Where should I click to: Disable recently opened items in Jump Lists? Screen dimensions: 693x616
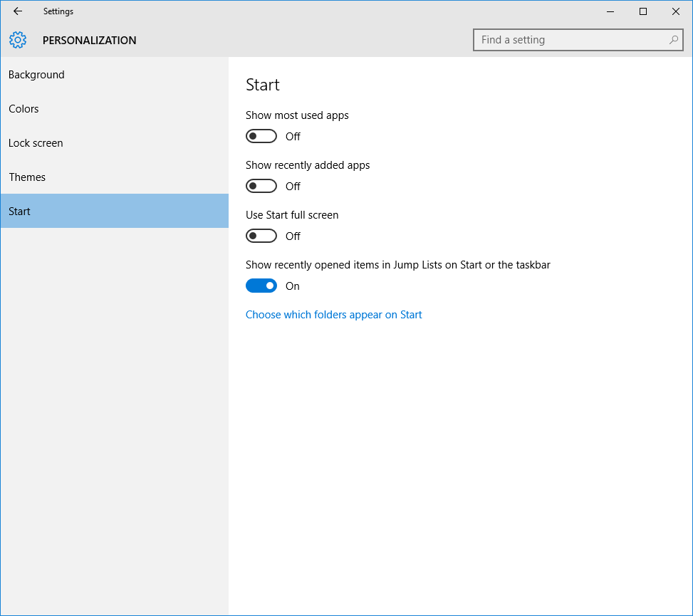(261, 286)
